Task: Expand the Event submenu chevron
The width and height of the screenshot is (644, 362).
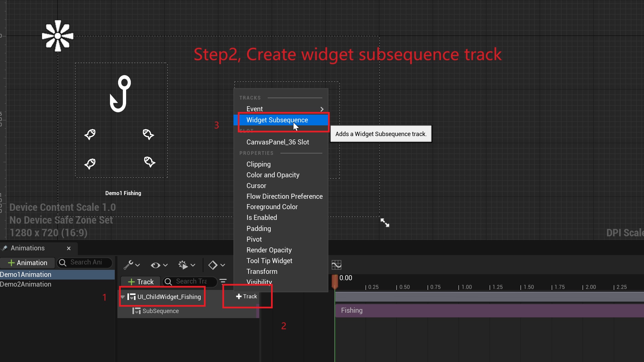Action: (321, 109)
